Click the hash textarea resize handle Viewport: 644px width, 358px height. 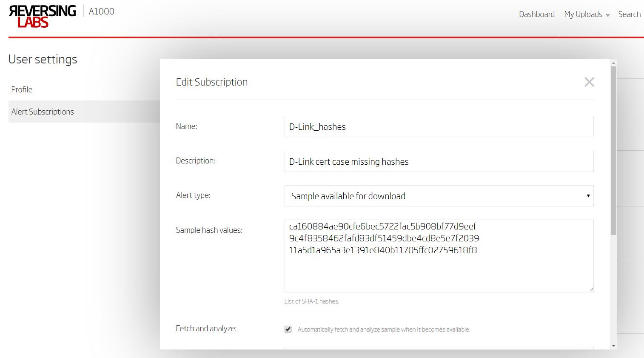tap(590, 289)
